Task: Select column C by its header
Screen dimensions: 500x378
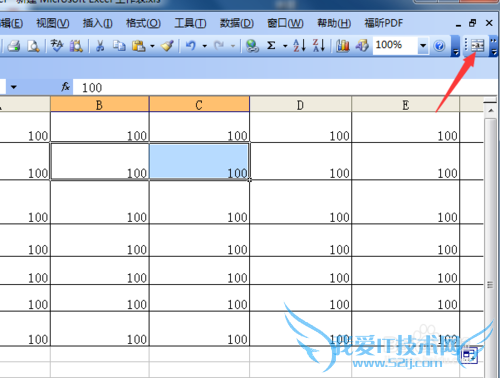Action: (x=199, y=105)
